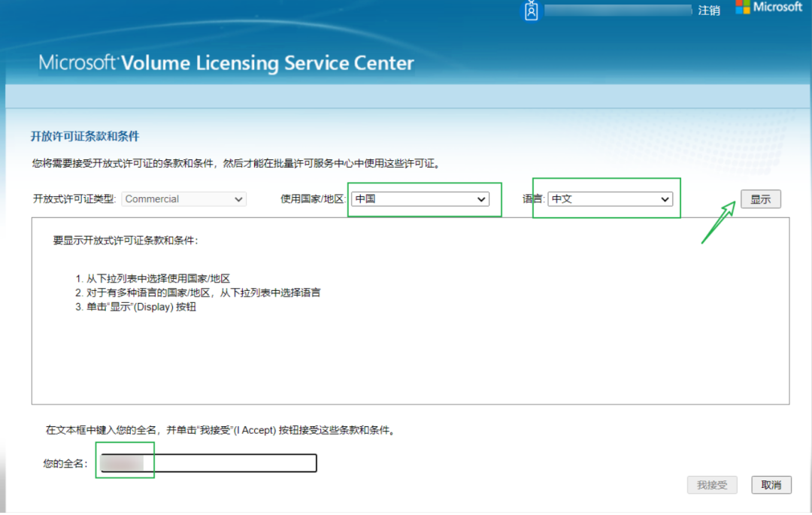812x515 pixels.
Task: Click the 开放许可证条款和条件 heading
Action: tap(85, 136)
